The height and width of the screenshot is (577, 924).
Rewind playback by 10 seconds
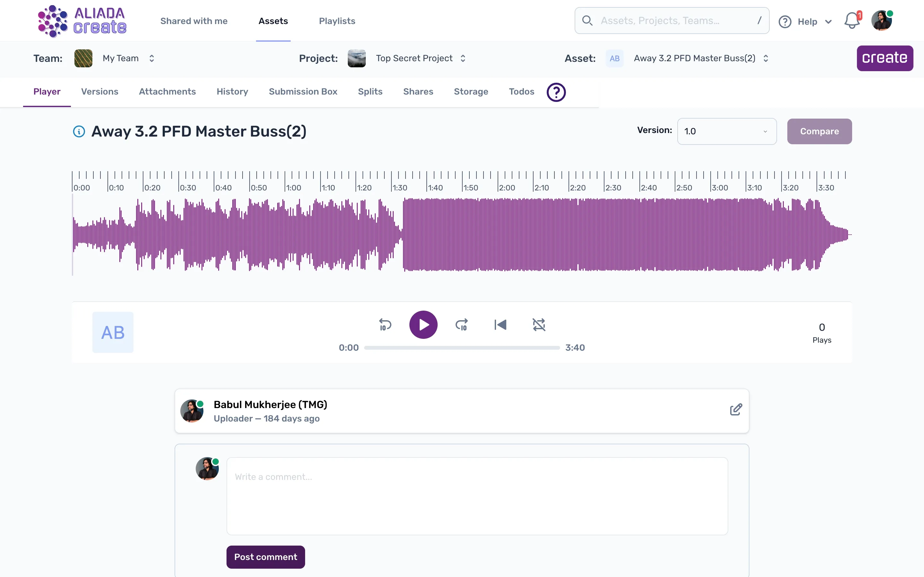click(x=384, y=324)
